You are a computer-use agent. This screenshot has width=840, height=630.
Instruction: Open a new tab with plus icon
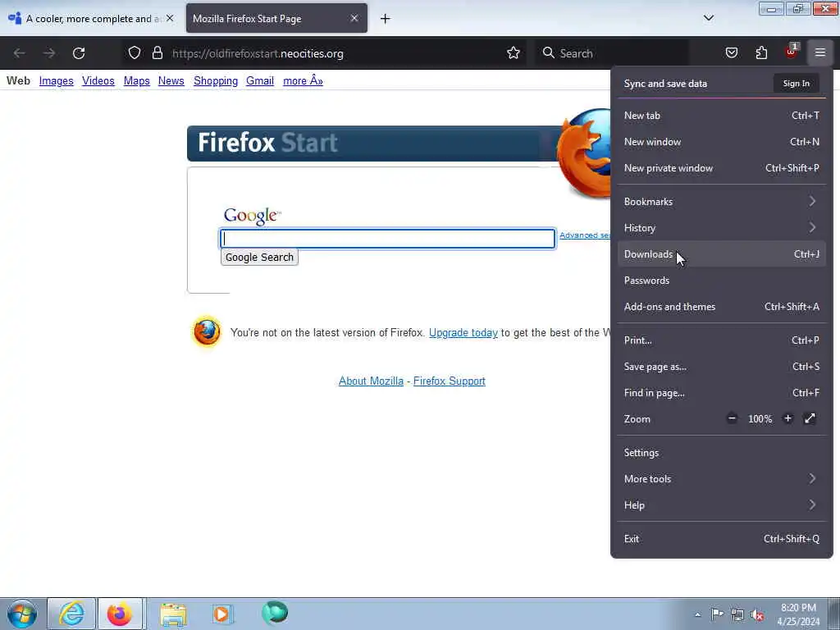(x=386, y=19)
